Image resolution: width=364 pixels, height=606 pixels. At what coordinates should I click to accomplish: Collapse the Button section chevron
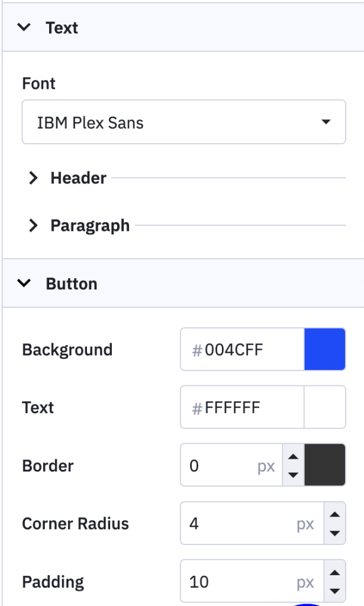pos(24,283)
